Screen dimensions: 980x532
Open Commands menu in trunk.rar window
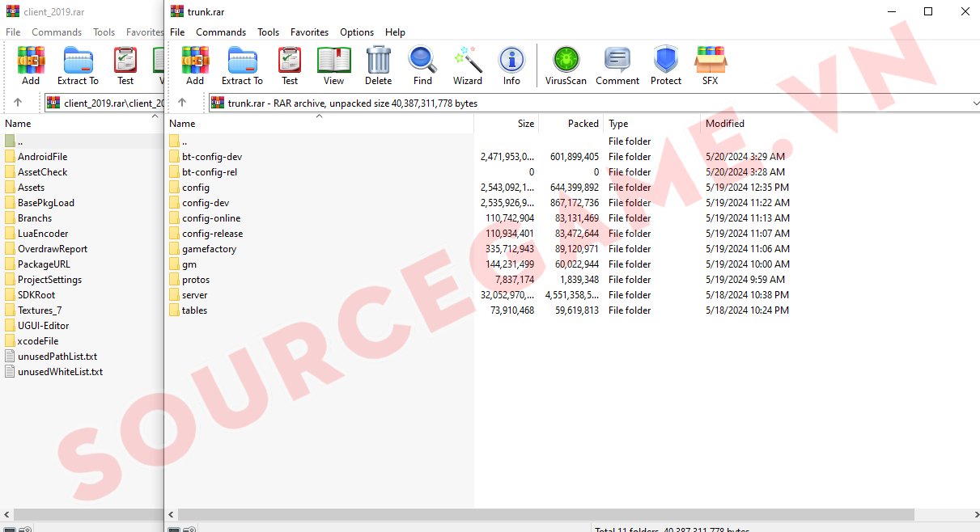(x=221, y=32)
